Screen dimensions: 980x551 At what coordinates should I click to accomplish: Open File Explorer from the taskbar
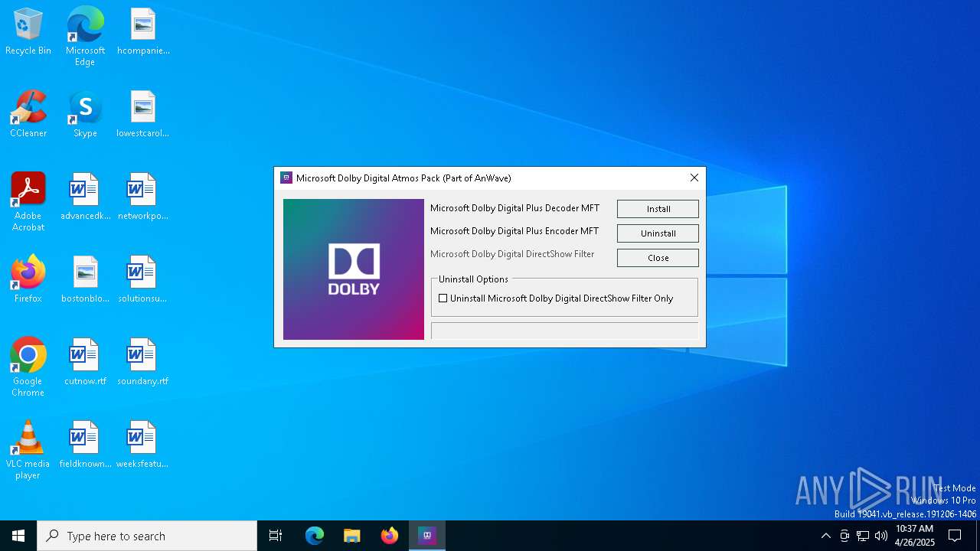pos(352,536)
